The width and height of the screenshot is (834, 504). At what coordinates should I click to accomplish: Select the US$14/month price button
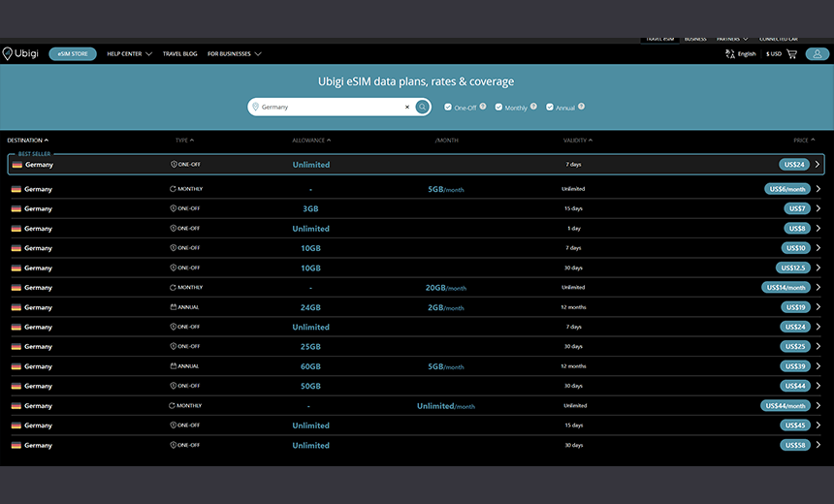click(786, 287)
